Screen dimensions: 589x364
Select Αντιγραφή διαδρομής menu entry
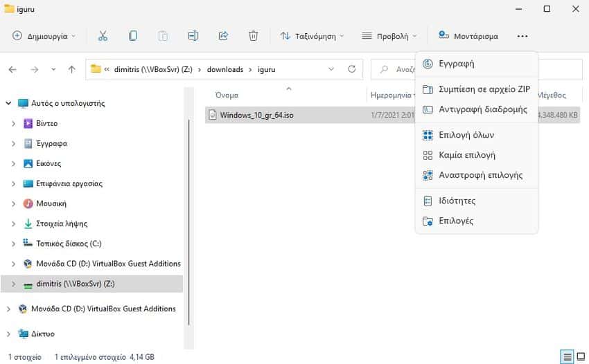click(x=476, y=109)
